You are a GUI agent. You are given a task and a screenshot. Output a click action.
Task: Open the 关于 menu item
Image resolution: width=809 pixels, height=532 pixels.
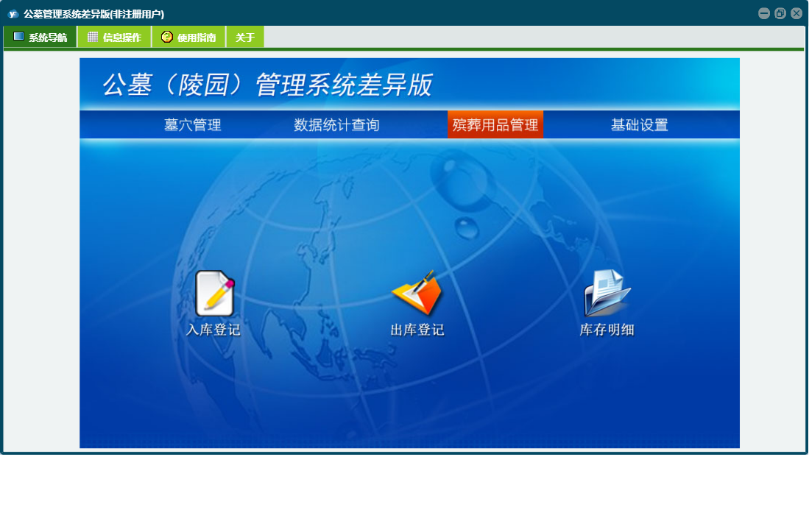(x=245, y=38)
